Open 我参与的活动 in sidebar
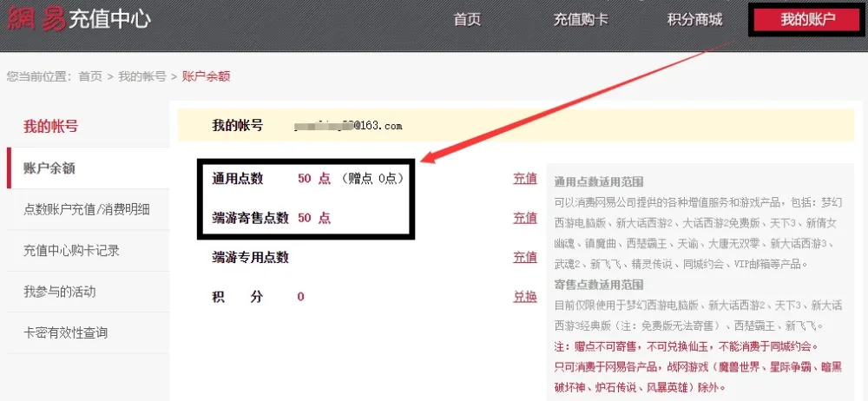 tap(88, 292)
